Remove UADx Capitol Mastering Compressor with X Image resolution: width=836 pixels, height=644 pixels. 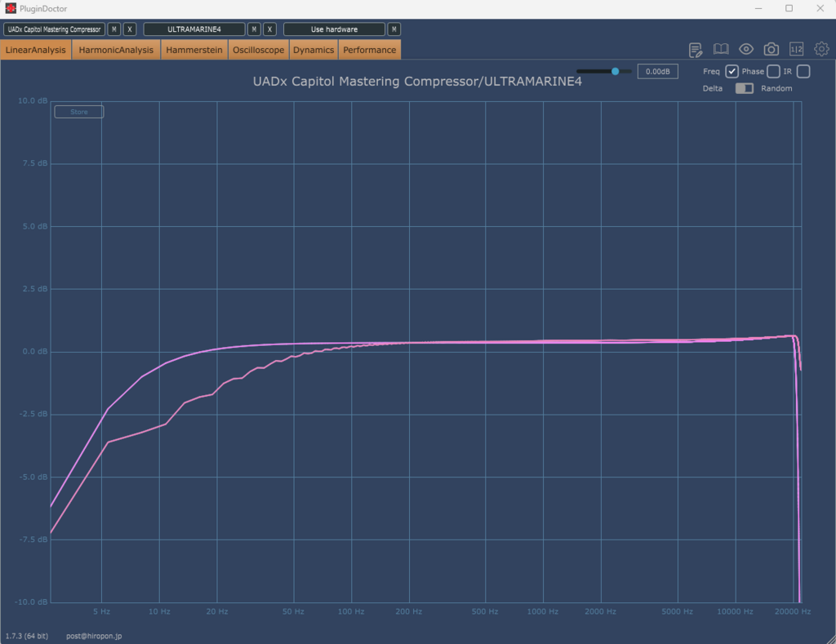click(x=130, y=29)
